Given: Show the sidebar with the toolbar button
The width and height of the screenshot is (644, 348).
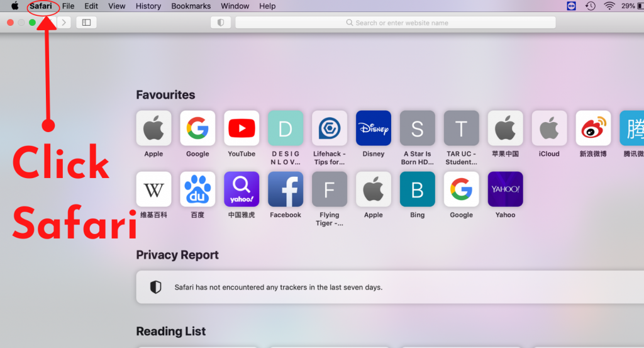Looking at the screenshot, I should click(86, 23).
